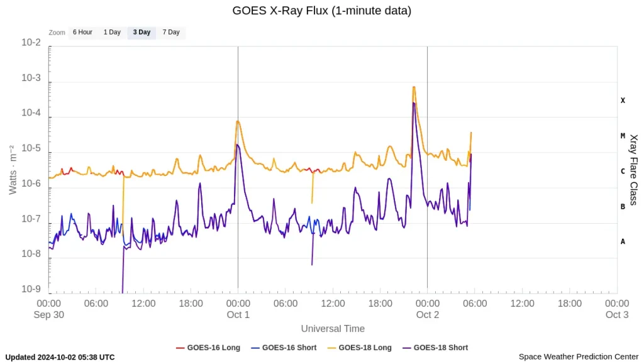Switch to the 3 Day view
Screen dimensions: 644x362
tap(141, 32)
